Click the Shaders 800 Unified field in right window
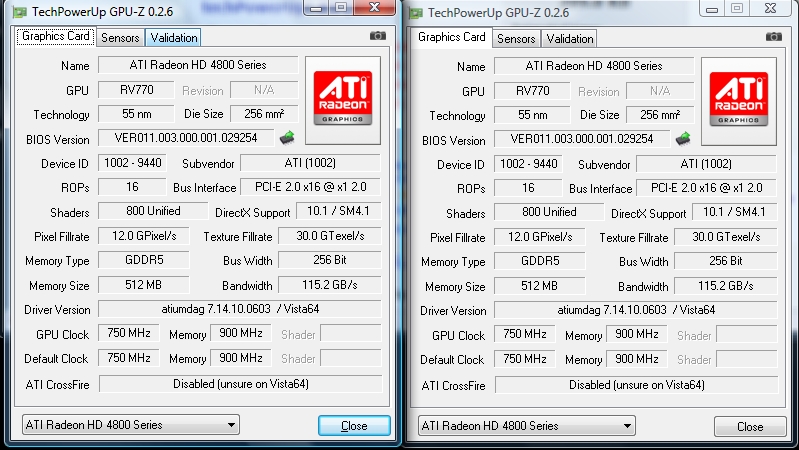 [549, 212]
